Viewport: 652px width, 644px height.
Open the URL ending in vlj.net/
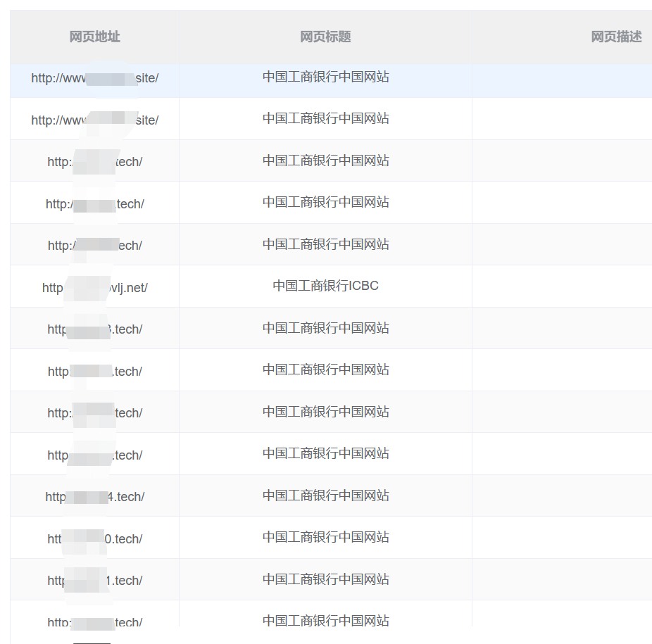(x=95, y=288)
